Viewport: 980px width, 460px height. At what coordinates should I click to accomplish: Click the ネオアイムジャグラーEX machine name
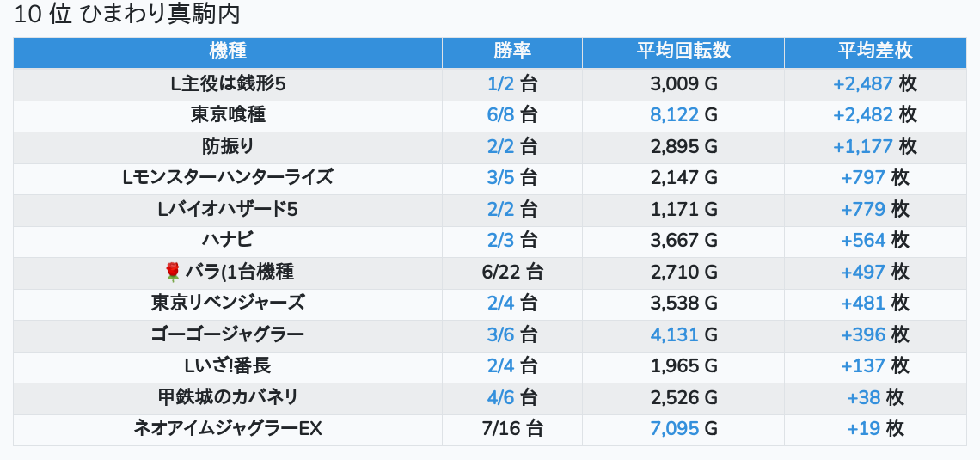(228, 428)
